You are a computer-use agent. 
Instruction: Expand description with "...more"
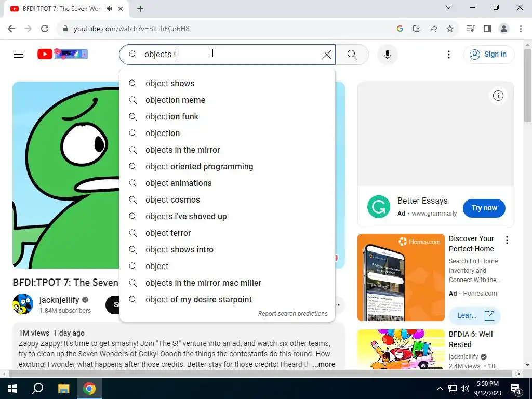tap(323, 364)
